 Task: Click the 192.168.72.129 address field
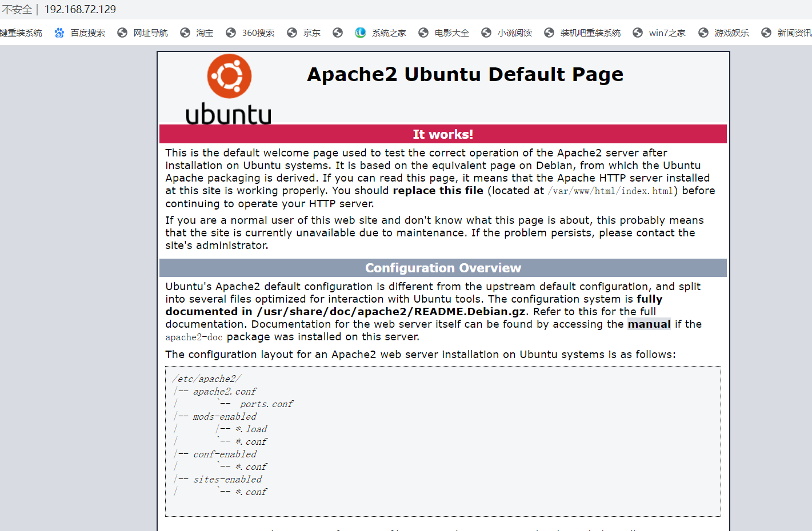pyautogui.click(x=80, y=10)
